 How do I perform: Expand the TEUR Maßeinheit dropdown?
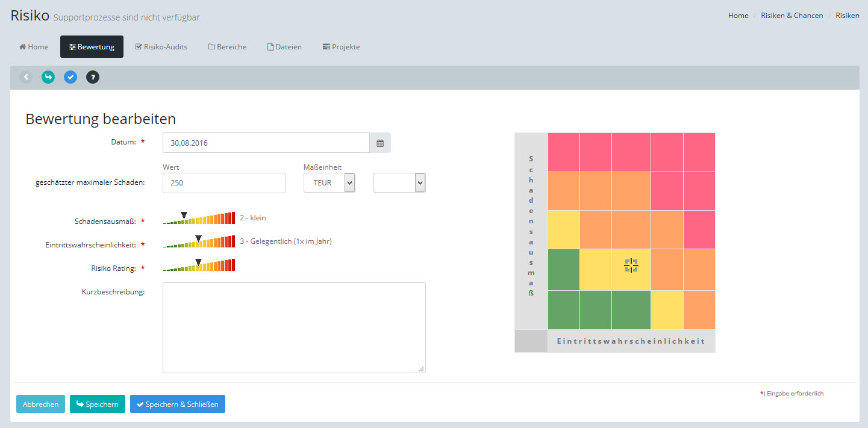[x=329, y=183]
